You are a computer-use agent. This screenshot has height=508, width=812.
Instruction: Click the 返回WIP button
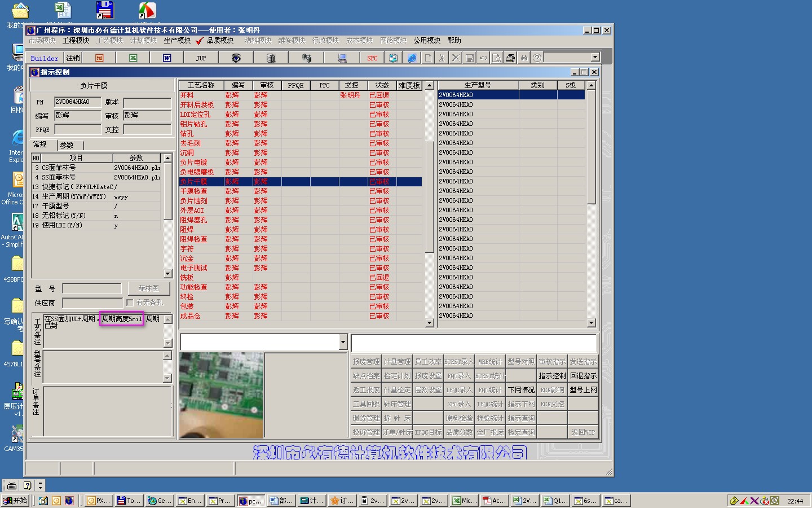pyautogui.click(x=583, y=432)
